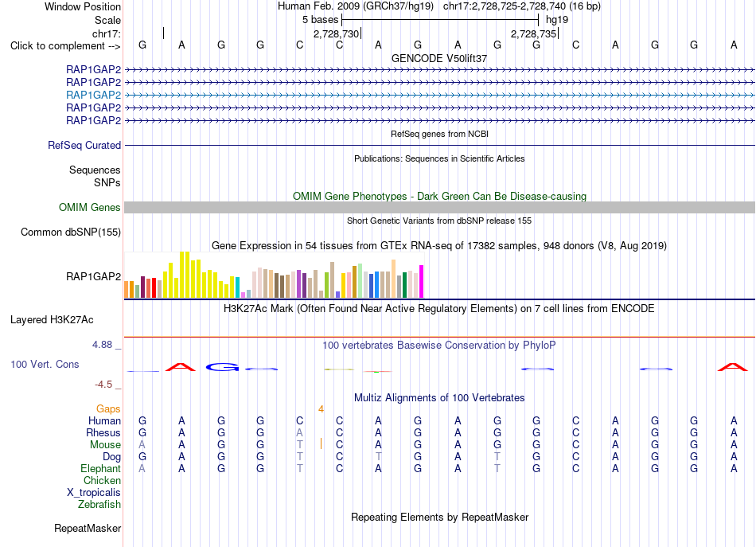Click the SNPs track label

click(107, 183)
